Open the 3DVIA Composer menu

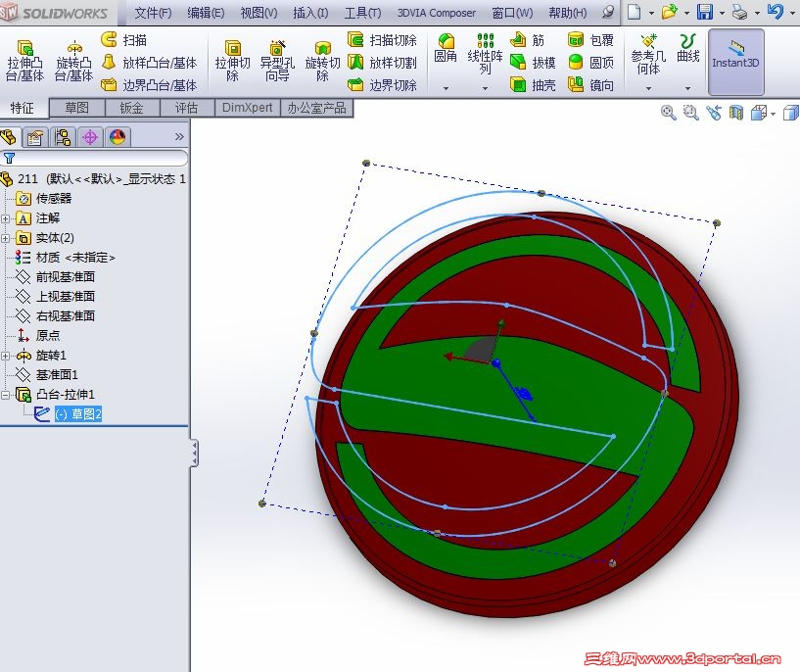coord(436,13)
